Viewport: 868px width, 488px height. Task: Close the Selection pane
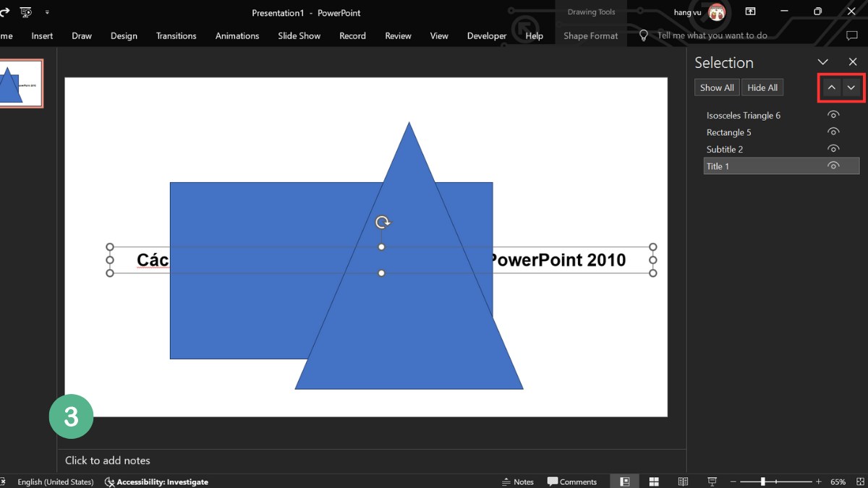(x=852, y=62)
